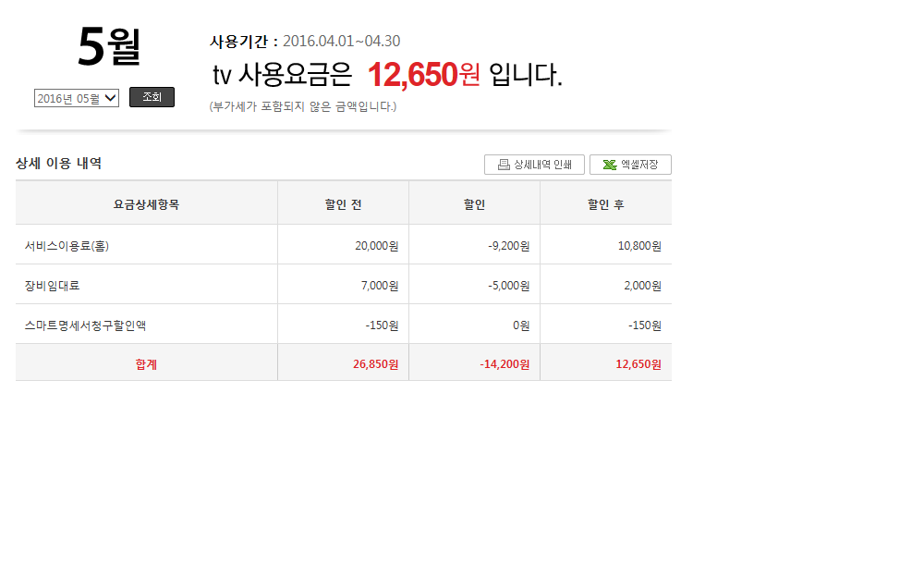Click the -14,200원 total discount cell
Screen dimensions: 924x577
pos(505,364)
